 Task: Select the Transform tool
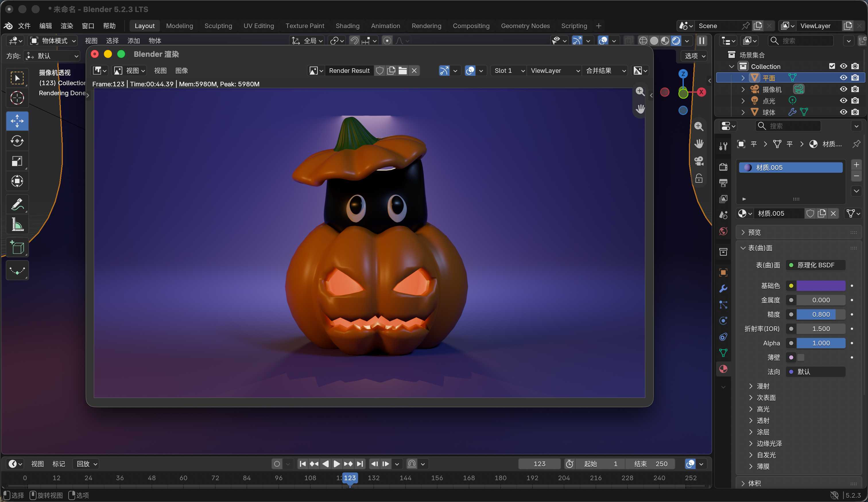[x=17, y=181]
